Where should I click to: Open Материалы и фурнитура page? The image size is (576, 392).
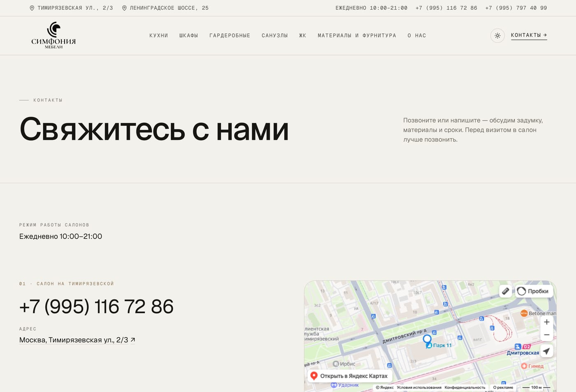[357, 36]
